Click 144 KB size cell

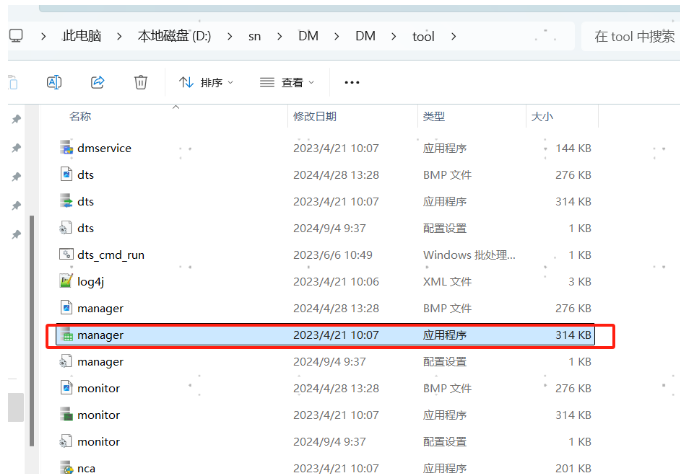[x=573, y=148]
